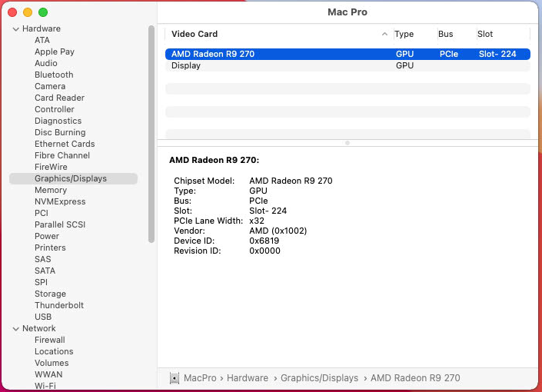The width and height of the screenshot is (542, 392).
Task: Open the SATA section
Action: [45, 271]
